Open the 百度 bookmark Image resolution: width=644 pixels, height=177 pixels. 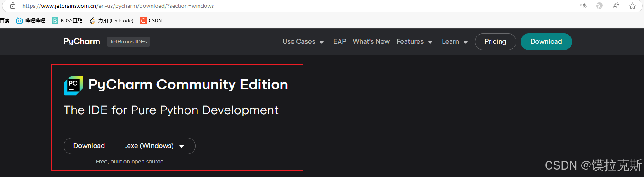pos(5,20)
